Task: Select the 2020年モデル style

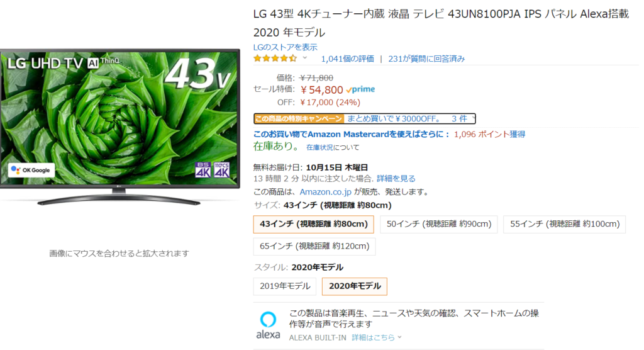Action: (x=355, y=286)
